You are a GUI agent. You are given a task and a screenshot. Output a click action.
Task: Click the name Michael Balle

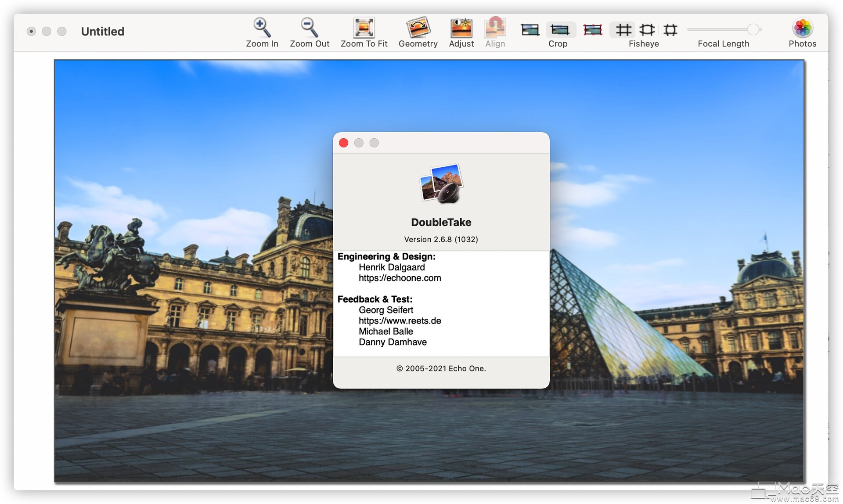(385, 331)
